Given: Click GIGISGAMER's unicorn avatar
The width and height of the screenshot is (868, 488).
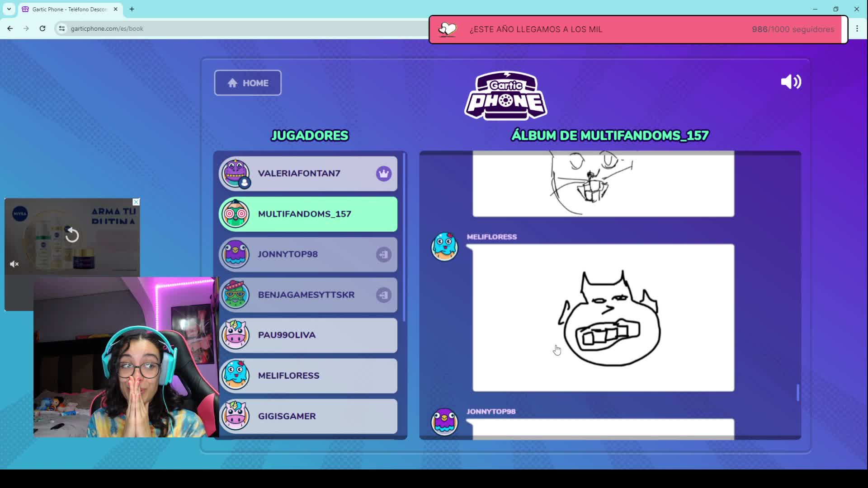Looking at the screenshot, I should click(235, 416).
